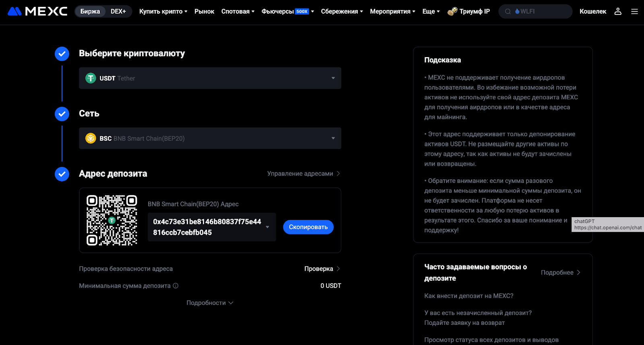The height and width of the screenshot is (345, 644).
Task: Open 'Просмотр статуса всех депозитов и выводов' link
Action: coord(491,340)
